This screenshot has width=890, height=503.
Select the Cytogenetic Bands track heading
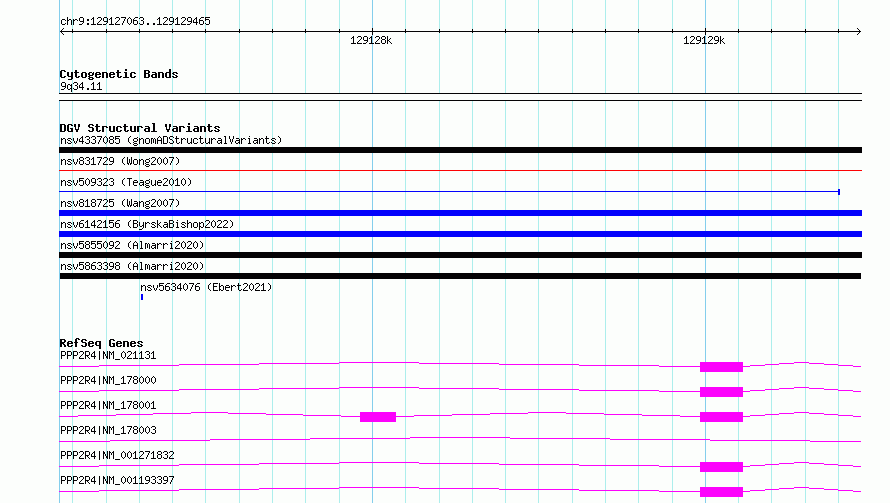point(119,74)
